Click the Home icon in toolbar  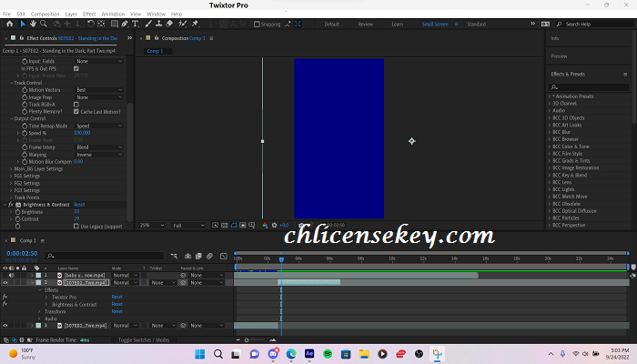(x=9, y=24)
